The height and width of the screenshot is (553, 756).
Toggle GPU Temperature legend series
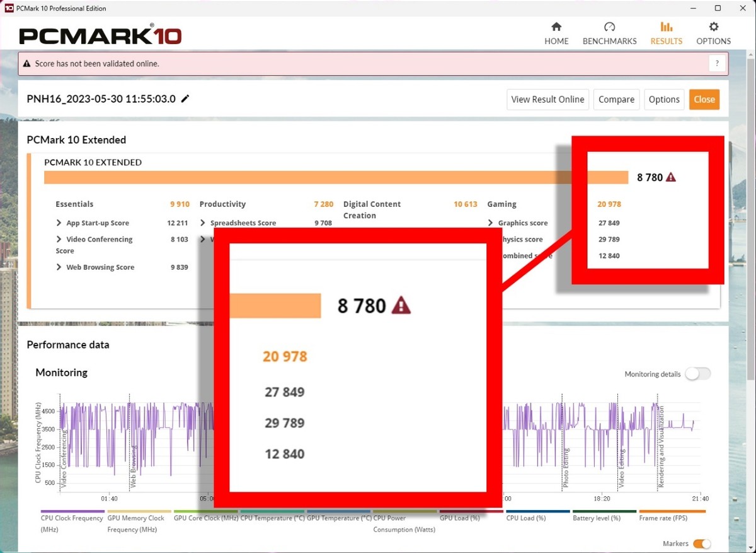tap(339, 516)
